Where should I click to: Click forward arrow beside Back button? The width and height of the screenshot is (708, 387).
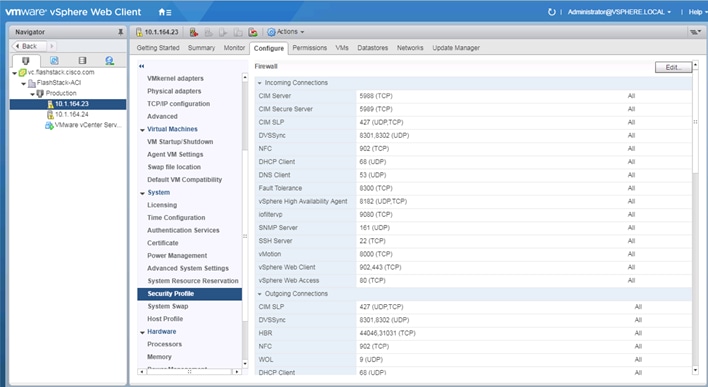tap(51, 46)
